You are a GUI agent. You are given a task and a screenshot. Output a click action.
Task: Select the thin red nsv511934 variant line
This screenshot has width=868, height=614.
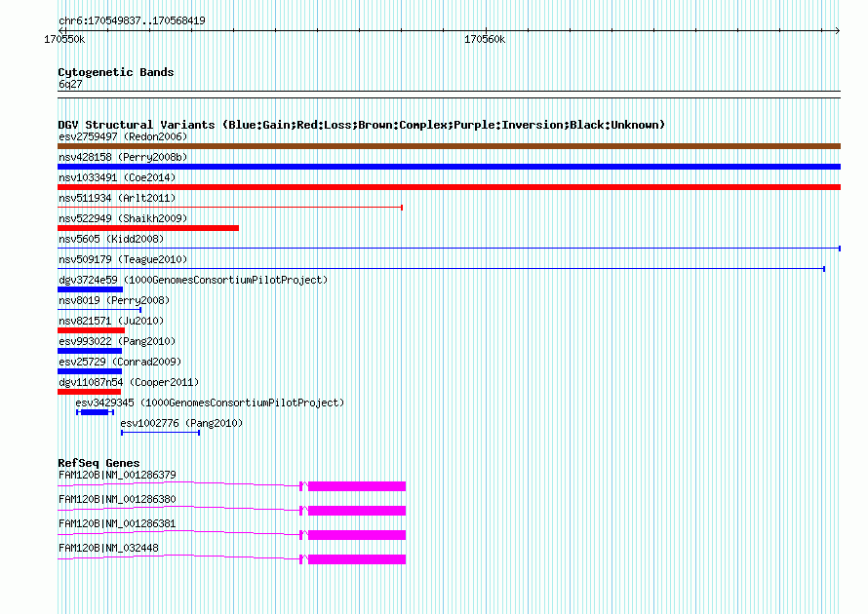pyautogui.click(x=230, y=208)
